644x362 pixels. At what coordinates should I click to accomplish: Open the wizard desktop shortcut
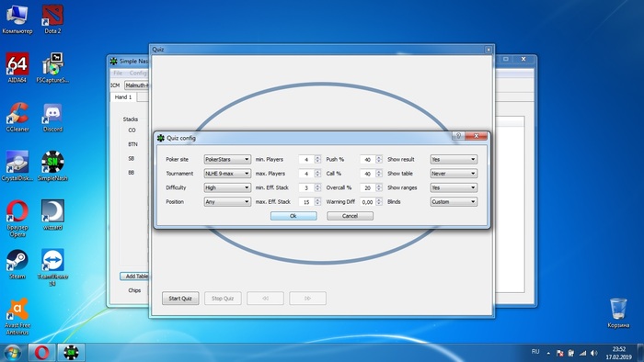[x=52, y=215]
